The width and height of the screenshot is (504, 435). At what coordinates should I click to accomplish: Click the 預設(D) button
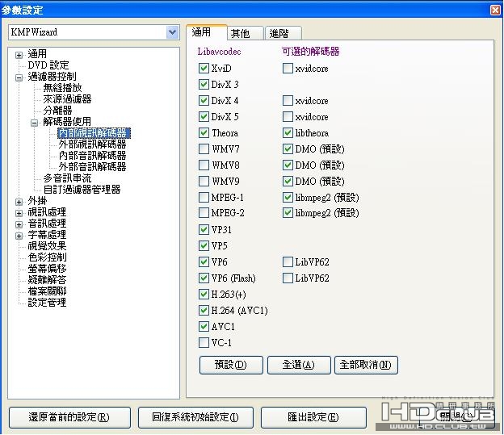[x=231, y=365]
